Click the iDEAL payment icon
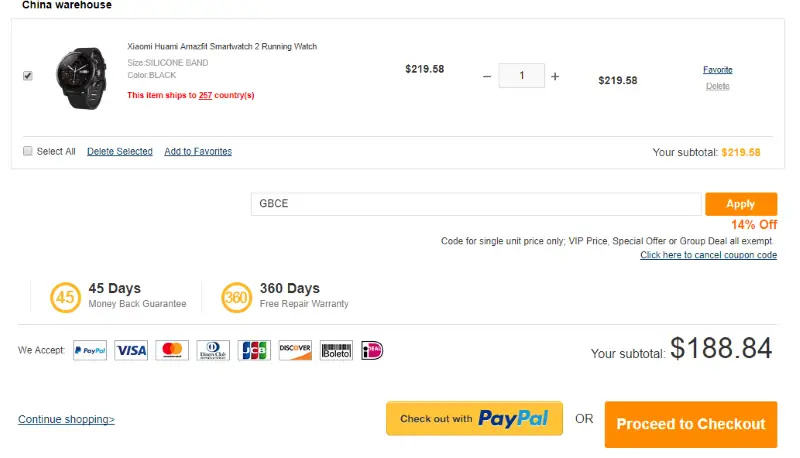The height and width of the screenshot is (458, 800). click(372, 350)
